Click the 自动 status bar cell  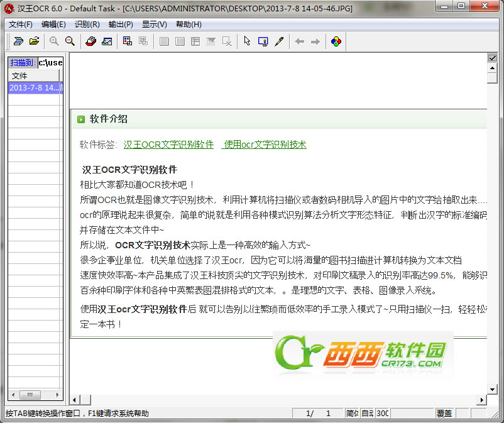pos(368,414)
